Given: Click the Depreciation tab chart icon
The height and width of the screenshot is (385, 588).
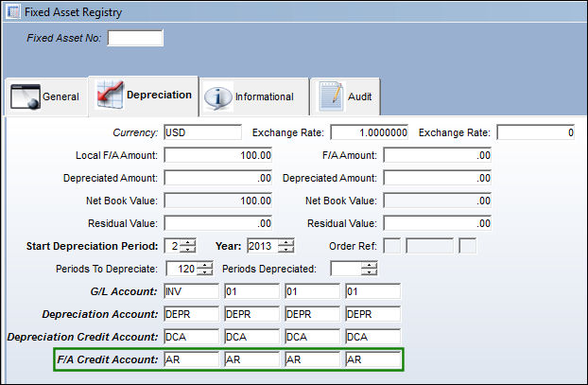Looking at the screenshot, I should (x=110, y=95).
